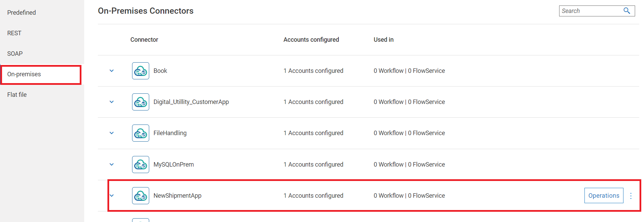This screenshot has height=222, width=644.
Task: Select the Digital_Utillity_CustomerApp connector icon
Action: [140, 102]
